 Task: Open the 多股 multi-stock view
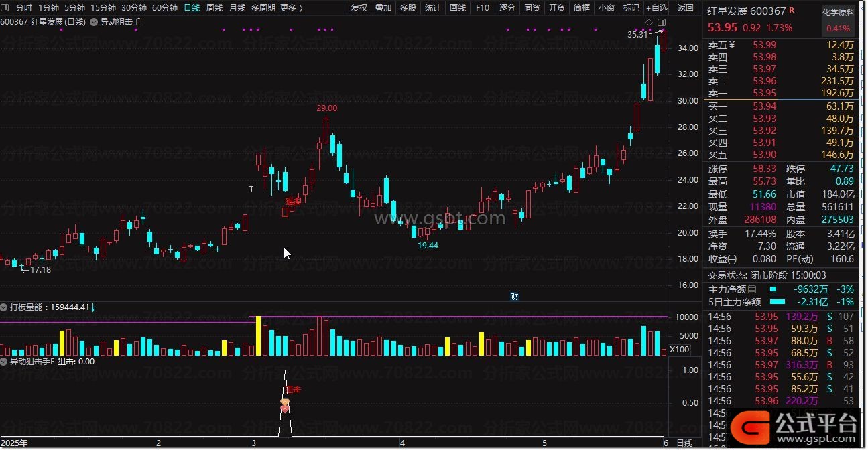tap(408, 8)
